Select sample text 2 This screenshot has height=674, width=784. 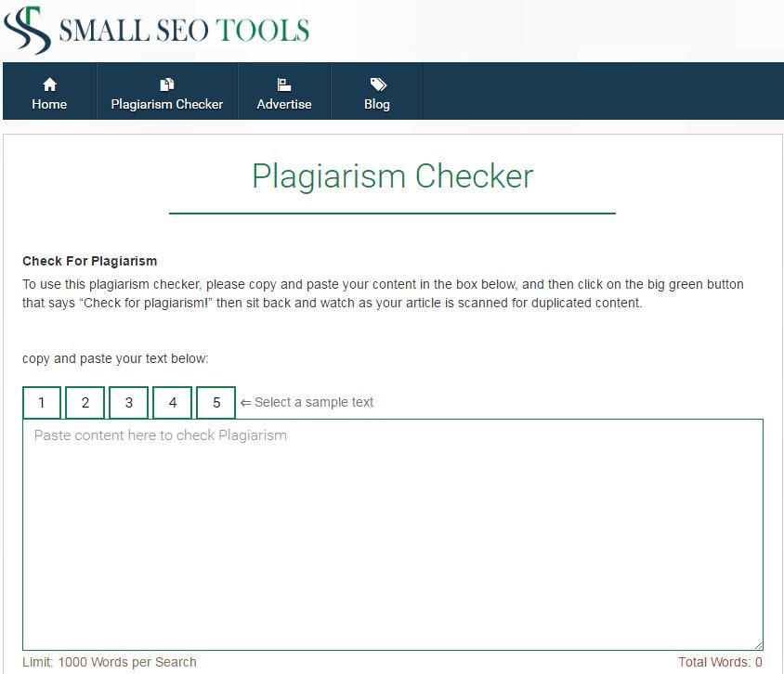coord(85,402)
